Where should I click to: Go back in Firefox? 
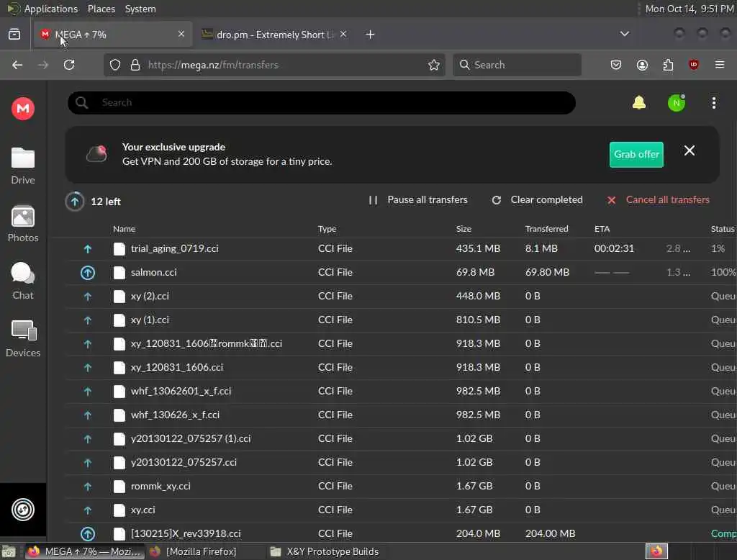(17, 65)
